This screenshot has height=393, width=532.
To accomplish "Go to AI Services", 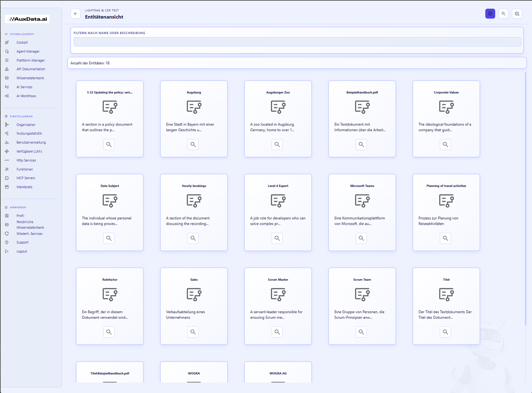I will point(24,87).
